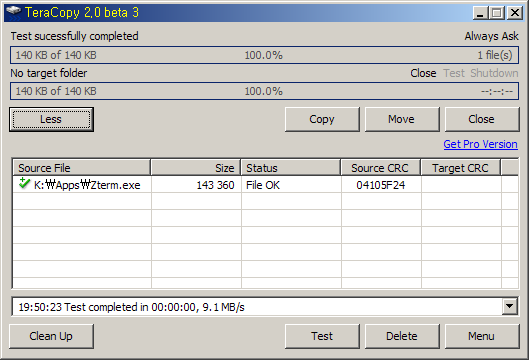
Task: Click the second progress bar with time remaining
Action: (x=264, y=91)
